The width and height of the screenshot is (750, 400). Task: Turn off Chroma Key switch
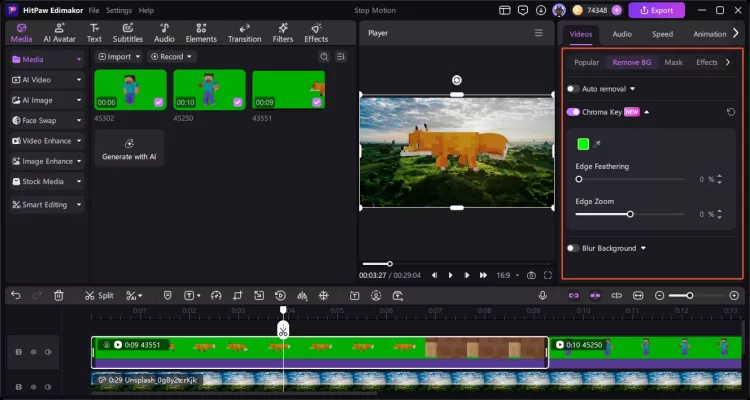coord(573,112)
